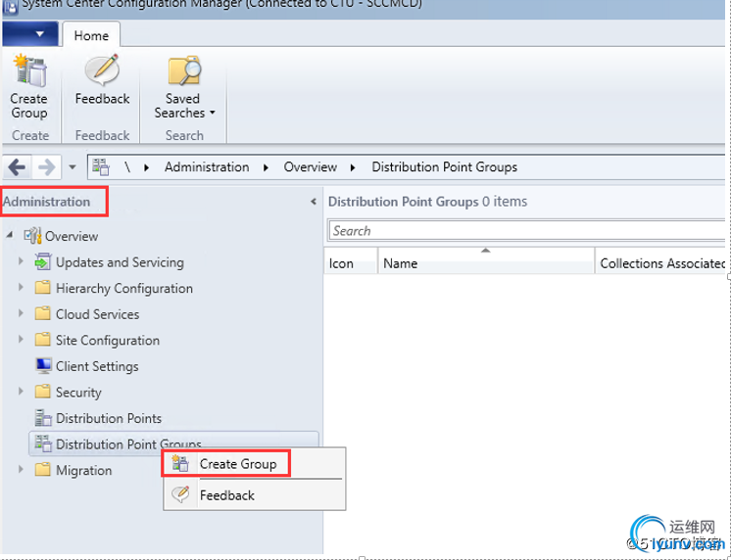Collapse the Administration navigation pane

point(314,202)
